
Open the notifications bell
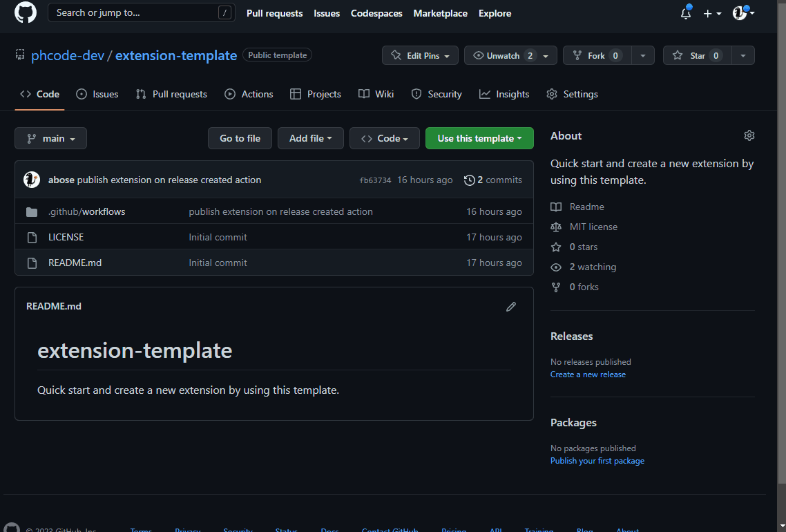pyautogui.click(x=686, y=13)
